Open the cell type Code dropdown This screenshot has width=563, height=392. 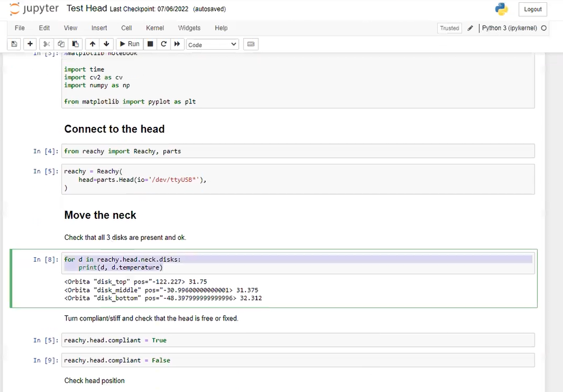tap(212, 45)
